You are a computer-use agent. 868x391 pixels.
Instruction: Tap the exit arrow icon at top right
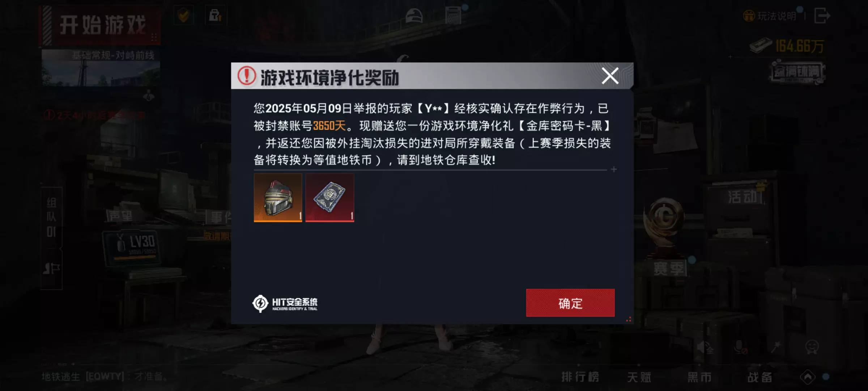pyautogui.click(x=822, y=16)
